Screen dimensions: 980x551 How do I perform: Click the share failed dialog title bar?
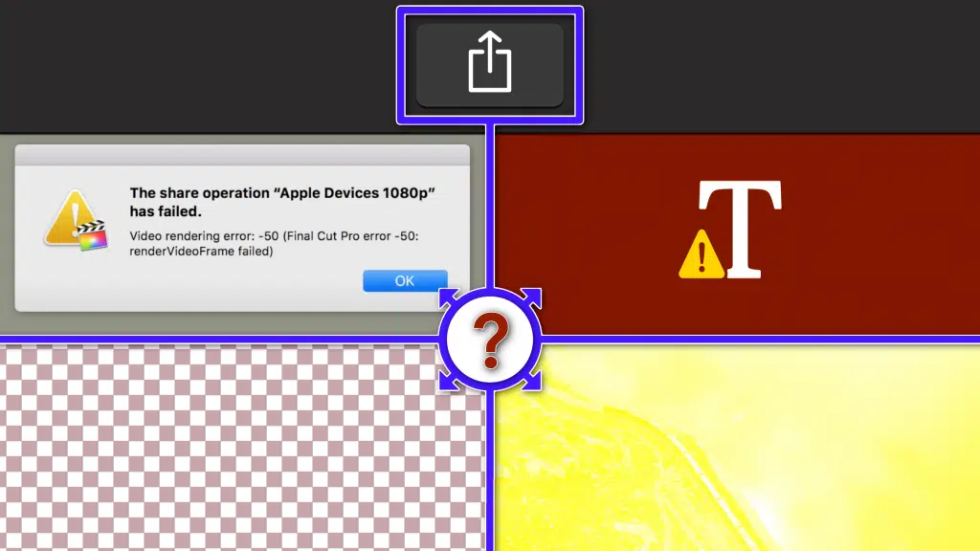242,155
